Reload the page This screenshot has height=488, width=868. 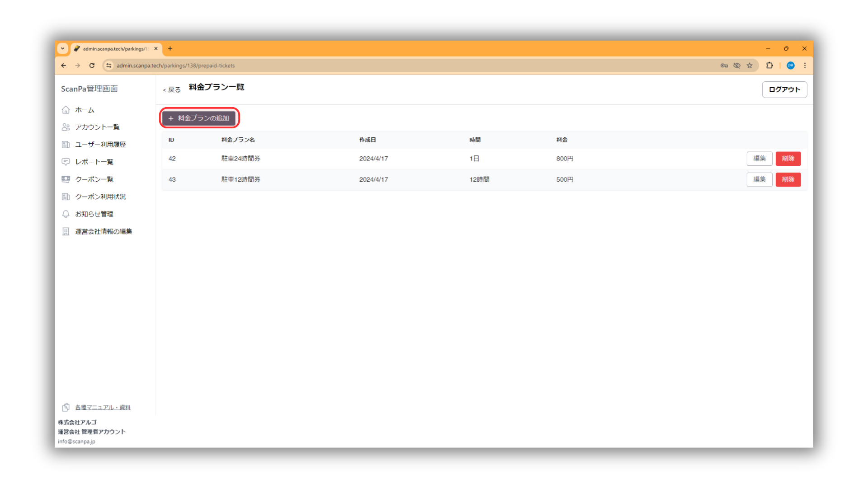(x=92, y=66)
